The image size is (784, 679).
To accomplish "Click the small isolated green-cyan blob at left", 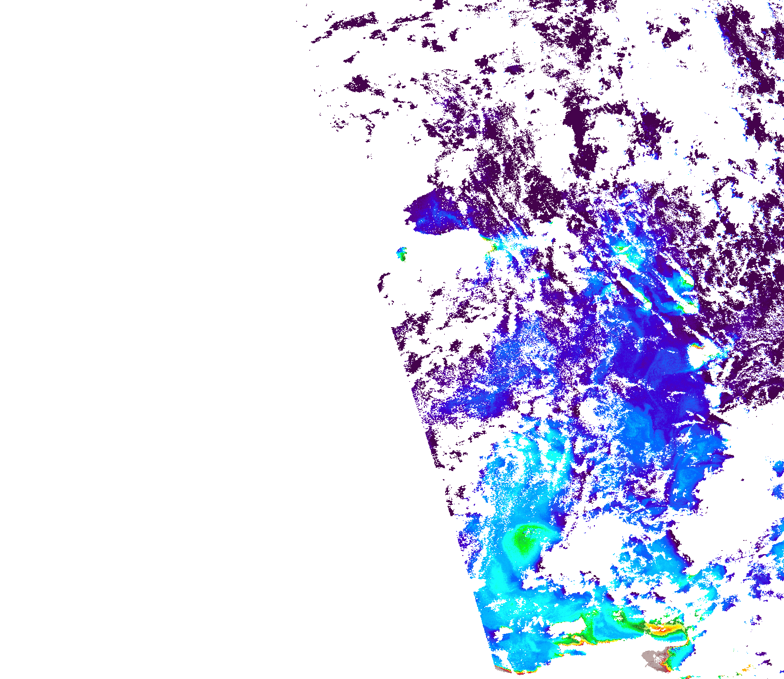I will coord(402,254).
